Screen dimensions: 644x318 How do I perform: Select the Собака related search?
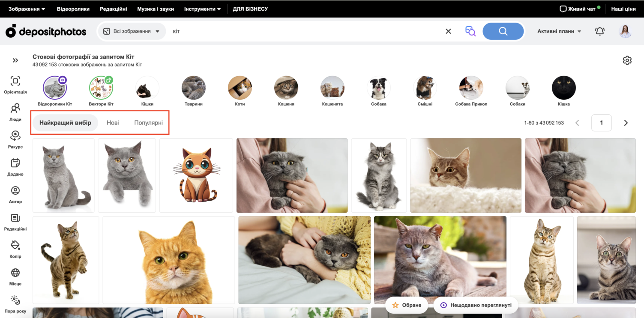[379, 91]
